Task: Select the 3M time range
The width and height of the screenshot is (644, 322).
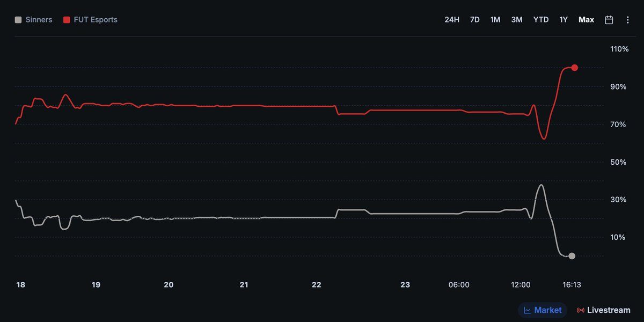Action: [517, 20]
